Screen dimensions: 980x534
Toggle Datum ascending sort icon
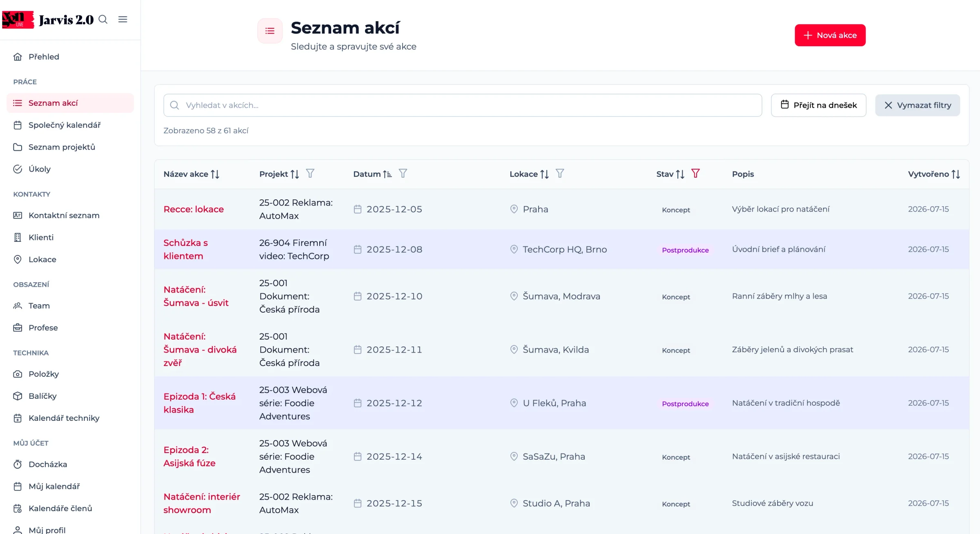click(388, 174)
